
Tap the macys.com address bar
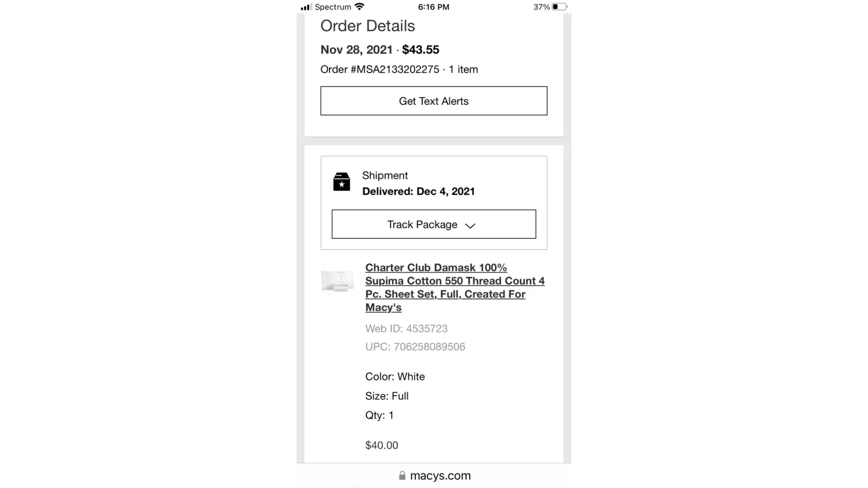click(x=434, y=475)
